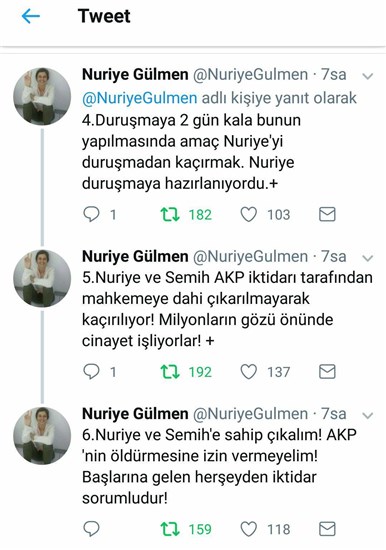Send tweet 4 via direct message

pos(327,214)
